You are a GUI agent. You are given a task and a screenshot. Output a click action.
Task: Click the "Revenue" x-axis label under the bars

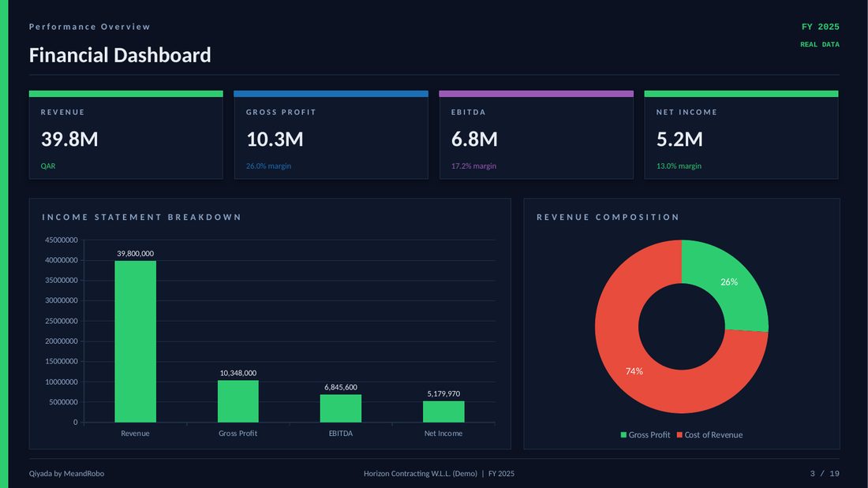[x=135, y=434]
